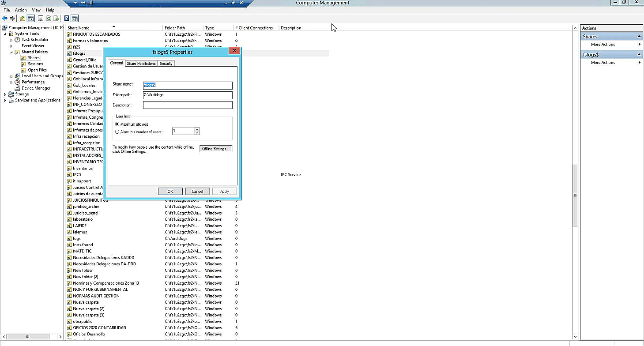644x346 pixels.
Task: Click the Local Users and Groups icon
Action: tap(18, 76)
